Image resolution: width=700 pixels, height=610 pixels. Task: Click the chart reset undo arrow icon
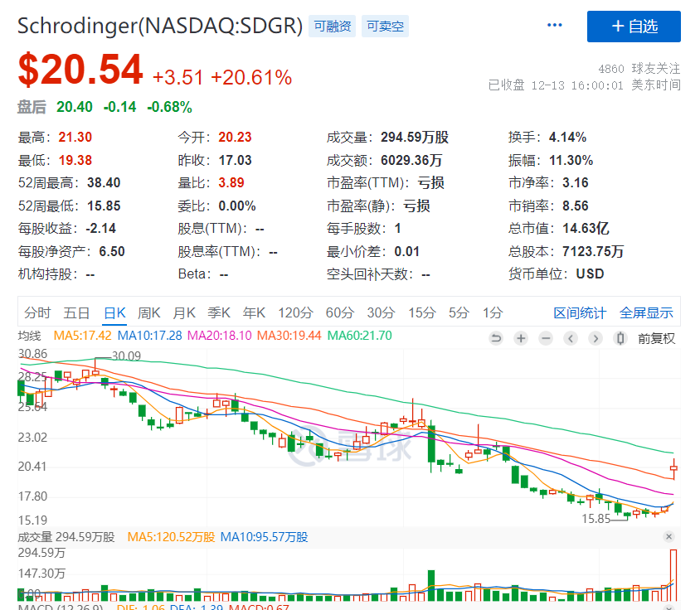point(495,339)
